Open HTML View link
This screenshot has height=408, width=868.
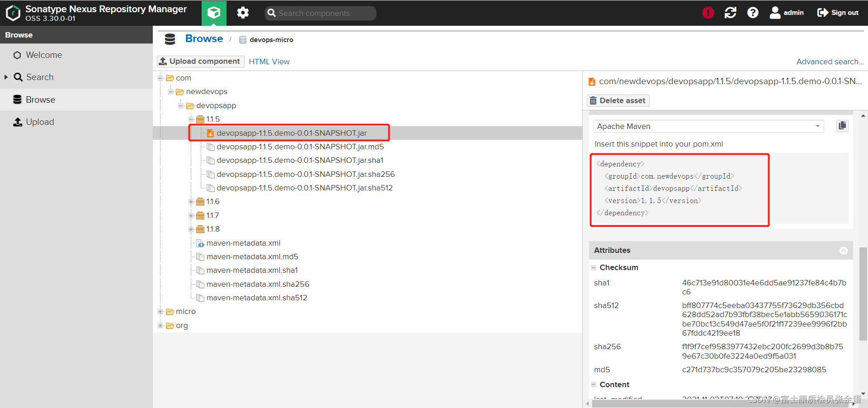coord(269,62)
